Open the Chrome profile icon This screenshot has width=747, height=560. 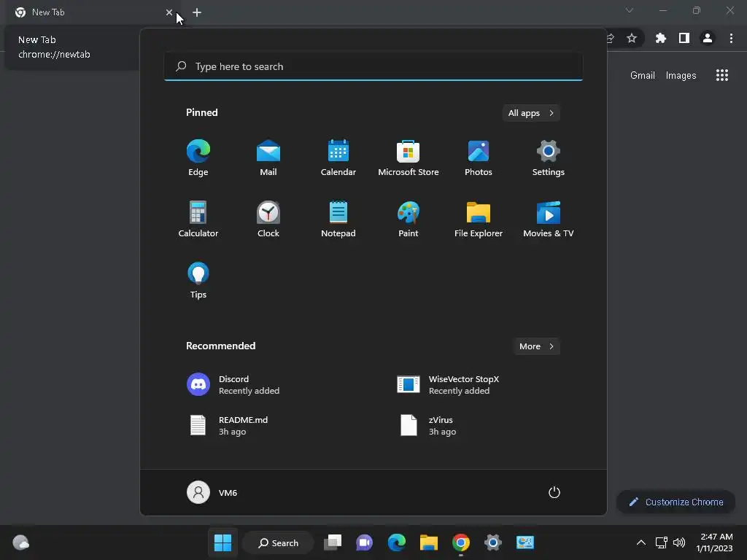click(708, 38)
